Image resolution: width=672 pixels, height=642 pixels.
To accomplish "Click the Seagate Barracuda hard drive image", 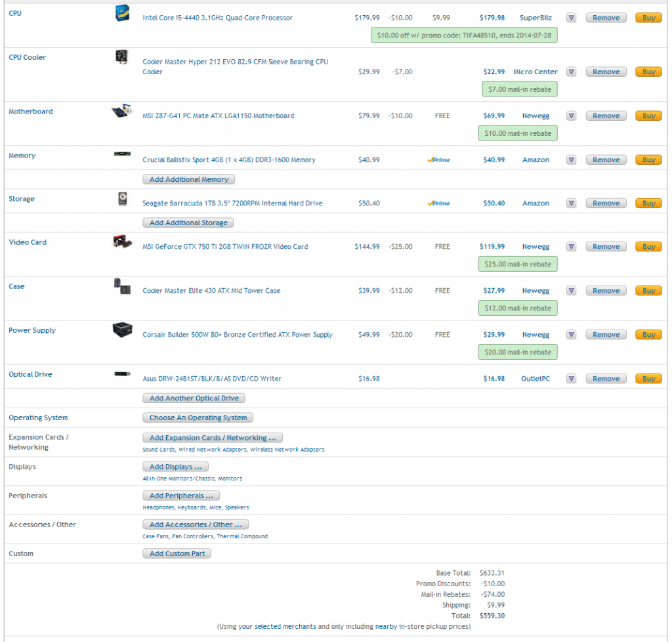I will coord(122,198).
